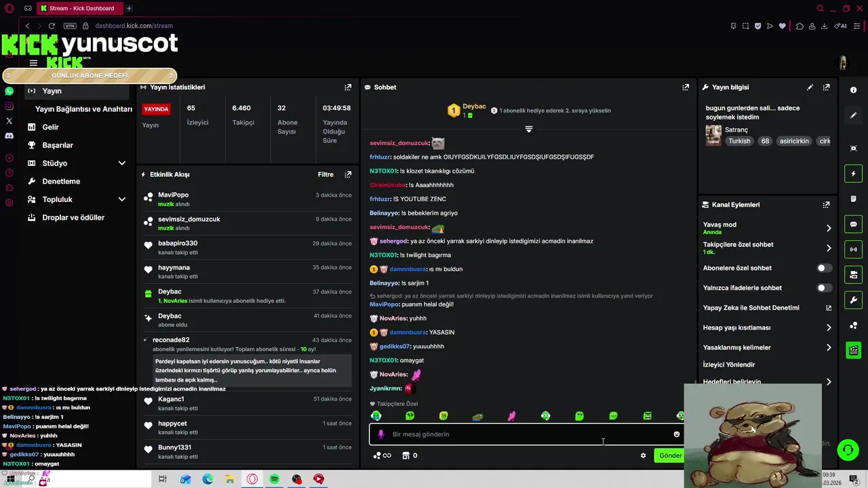Pop out the Kanal Eylemleri panel

[x=826, y=205]
